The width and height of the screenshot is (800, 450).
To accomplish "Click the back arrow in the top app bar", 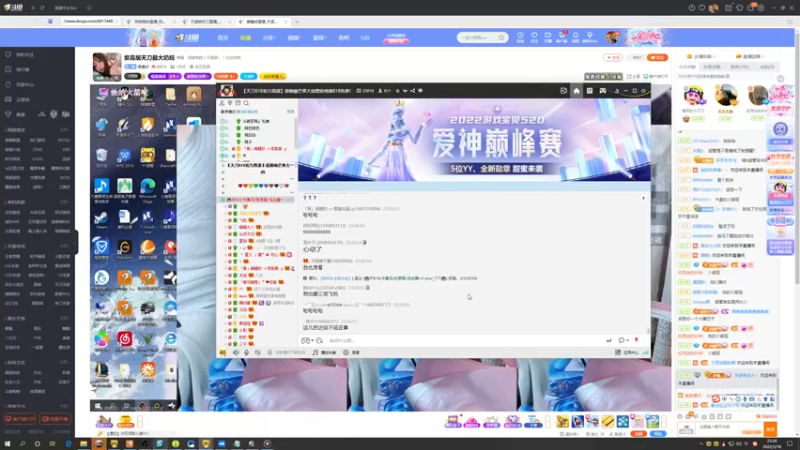I will 33,8.
